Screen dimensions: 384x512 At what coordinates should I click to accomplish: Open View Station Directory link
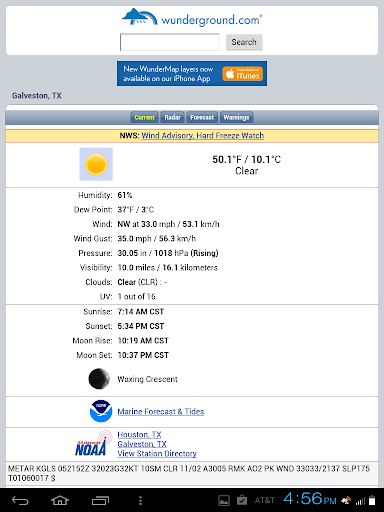[x=157, y=454]
